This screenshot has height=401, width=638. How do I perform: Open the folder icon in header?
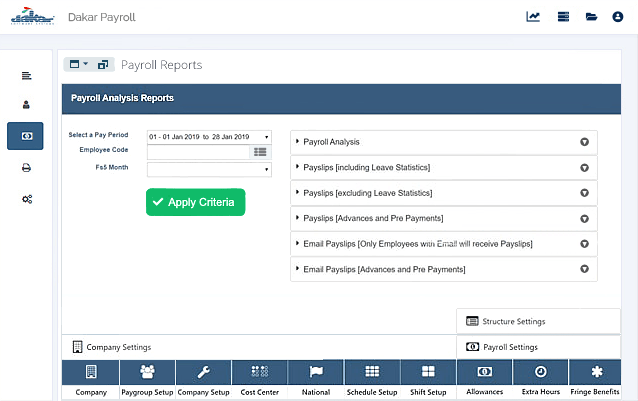[x=591, y=17]
